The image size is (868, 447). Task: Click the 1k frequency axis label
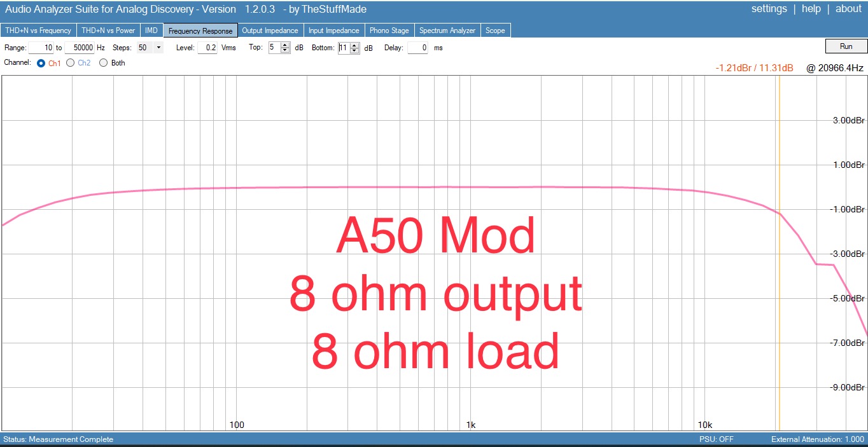click(471, 425)
